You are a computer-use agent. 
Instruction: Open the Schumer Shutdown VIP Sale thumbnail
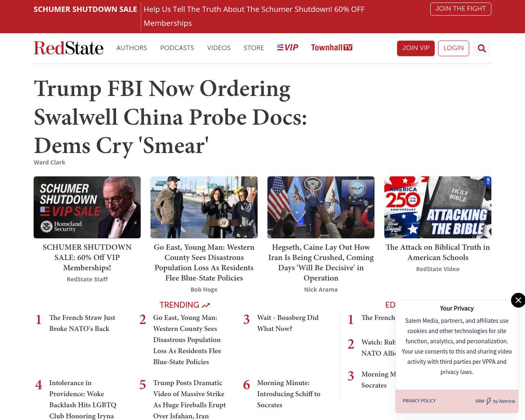(87, 207)
